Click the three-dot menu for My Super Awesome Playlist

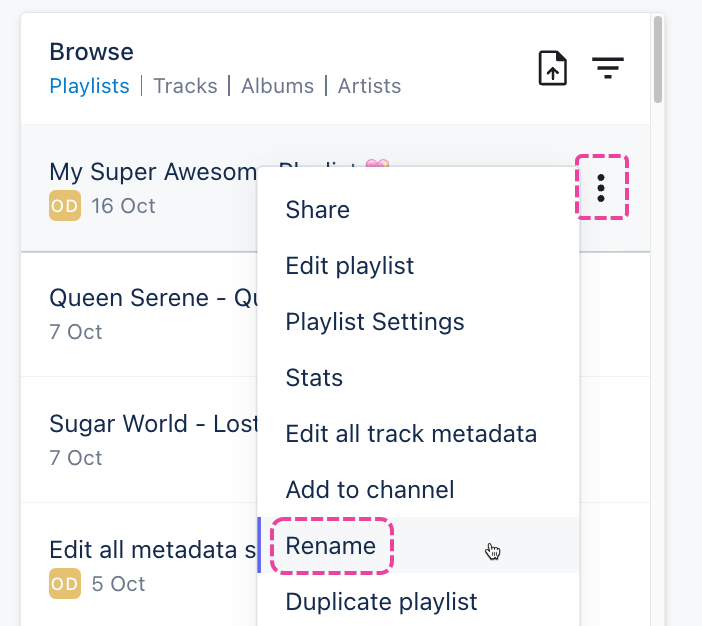point(601,187)
